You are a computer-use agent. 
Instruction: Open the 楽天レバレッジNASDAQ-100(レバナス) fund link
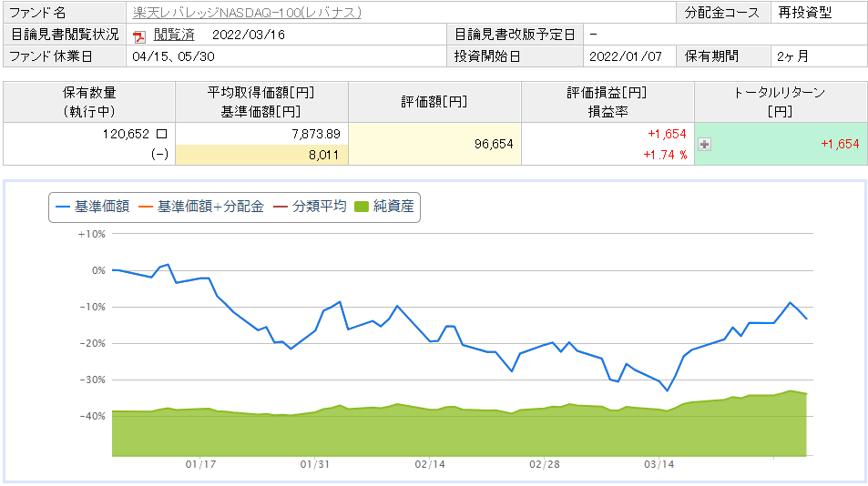247,12
